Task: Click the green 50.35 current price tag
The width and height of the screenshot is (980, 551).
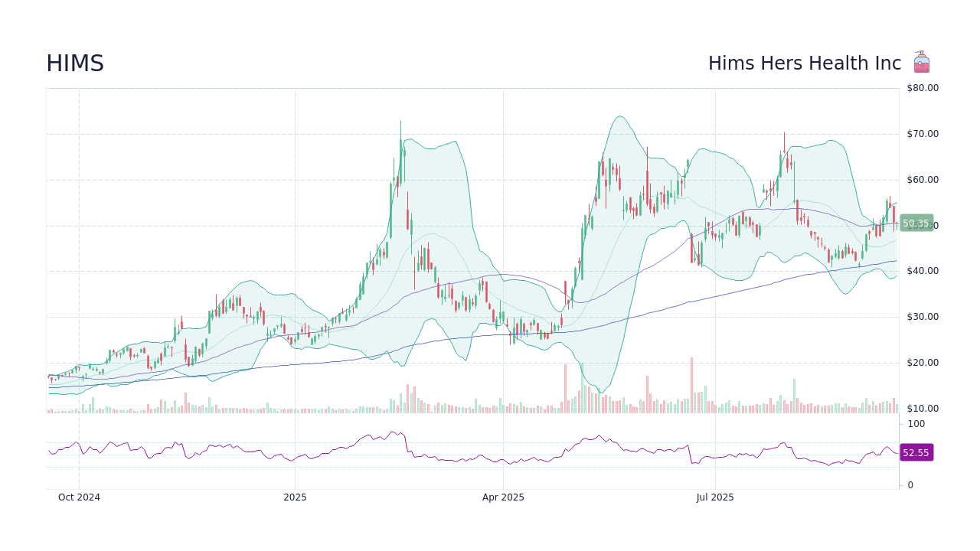Action: click(916, 223)
